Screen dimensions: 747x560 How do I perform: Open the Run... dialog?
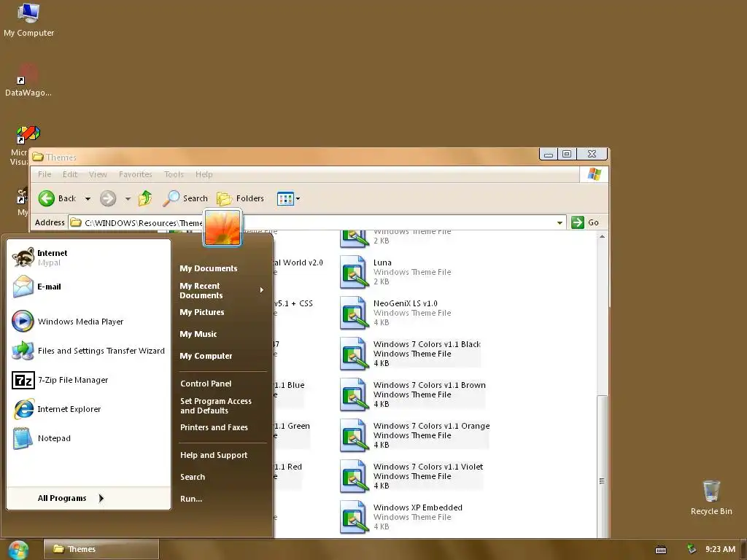point(191,499)
